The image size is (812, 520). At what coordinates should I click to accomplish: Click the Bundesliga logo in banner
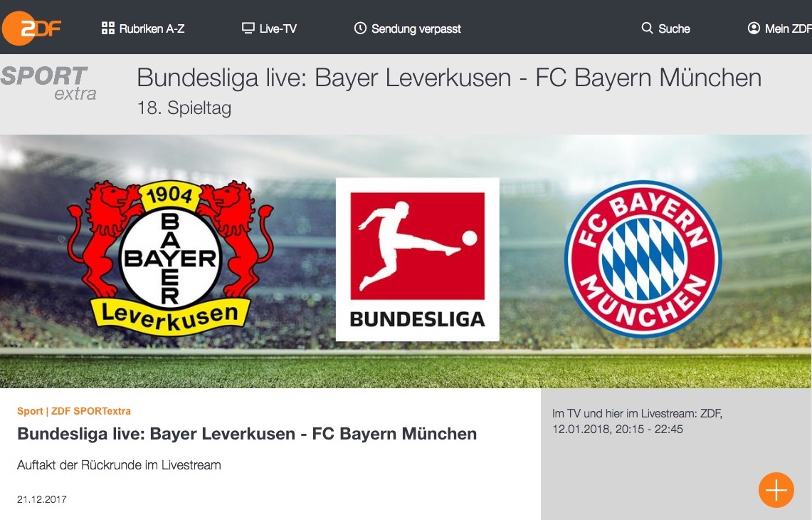pos(418,259)
